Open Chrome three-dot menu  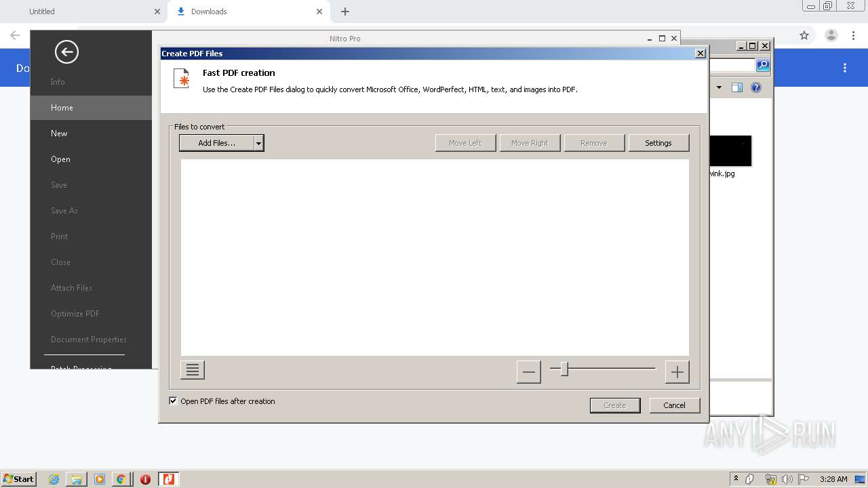click(854, 35)
